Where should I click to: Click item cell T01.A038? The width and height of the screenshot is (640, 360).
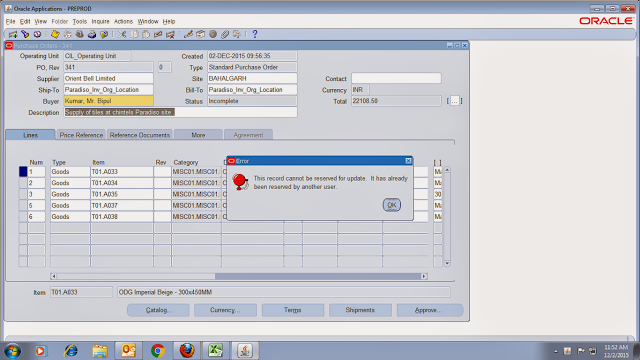(x=122, y=217)
